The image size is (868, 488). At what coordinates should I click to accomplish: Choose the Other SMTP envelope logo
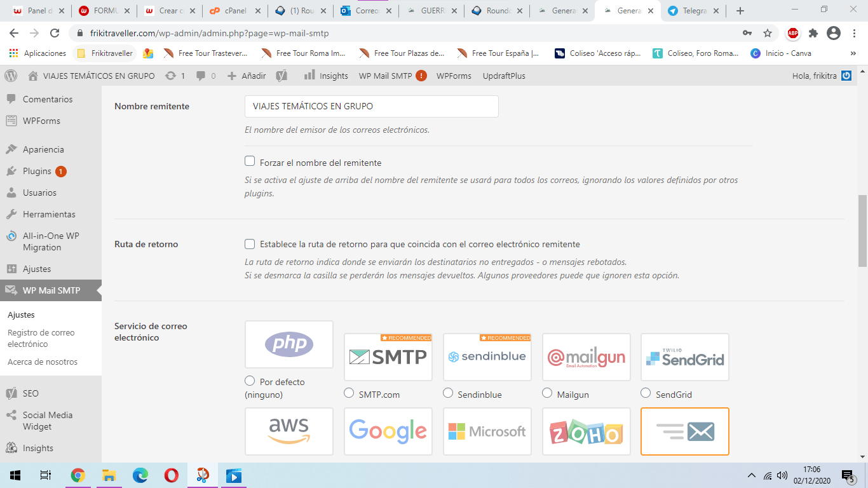click(x=685, y=431)
